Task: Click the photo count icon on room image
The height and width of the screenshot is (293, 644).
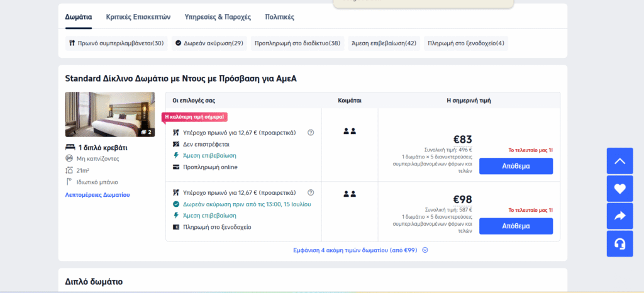Action: point(145,132)
